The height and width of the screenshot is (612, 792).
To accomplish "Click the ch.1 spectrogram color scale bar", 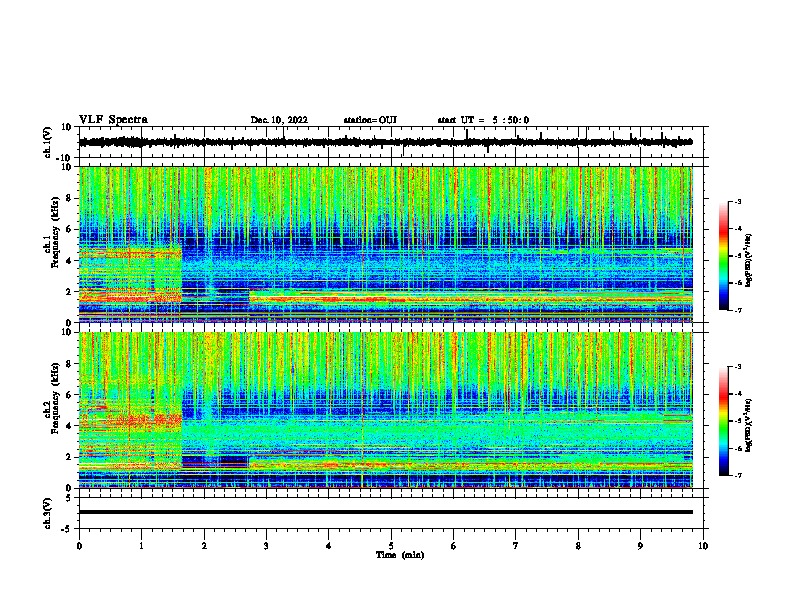I will tap(724, 256).
